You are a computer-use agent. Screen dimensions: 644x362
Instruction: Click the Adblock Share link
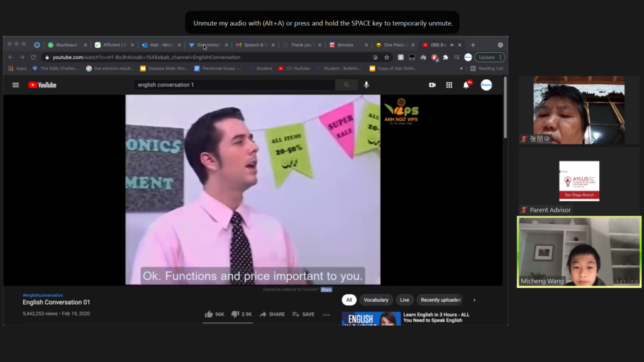pyautogui.click(x=326, y=289)
